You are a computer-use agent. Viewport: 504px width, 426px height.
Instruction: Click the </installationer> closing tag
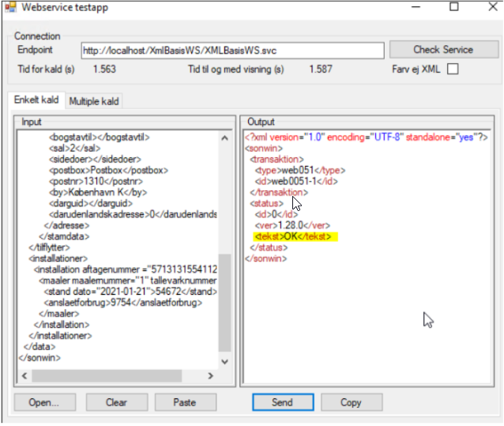pyautogui.click(x=60, y=336)
